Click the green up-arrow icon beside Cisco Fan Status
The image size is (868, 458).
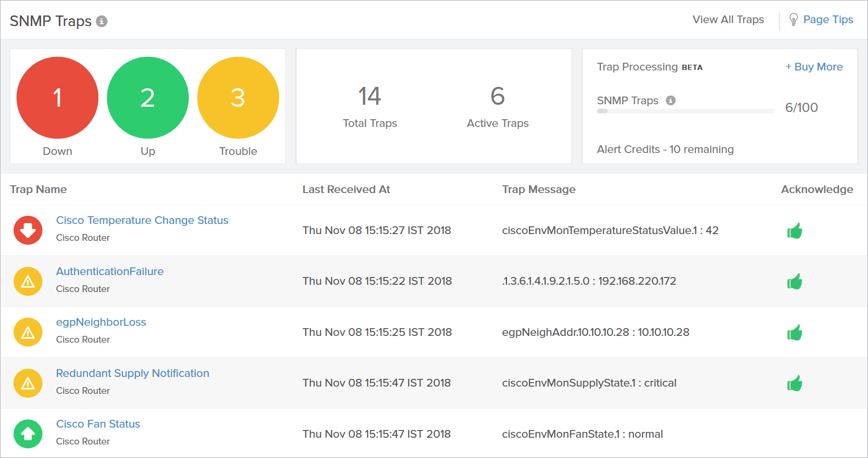click(x=27, y=434)
